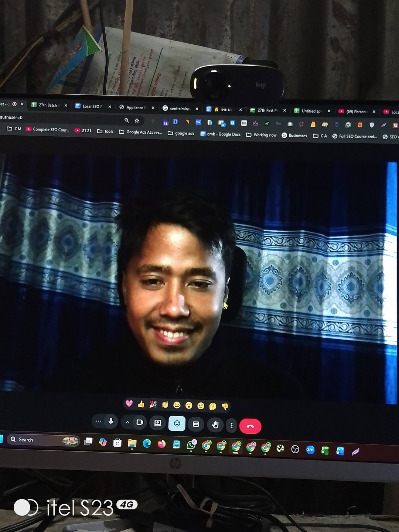Toggle closed captions
The image size is (399, 532).
[196, 424]
